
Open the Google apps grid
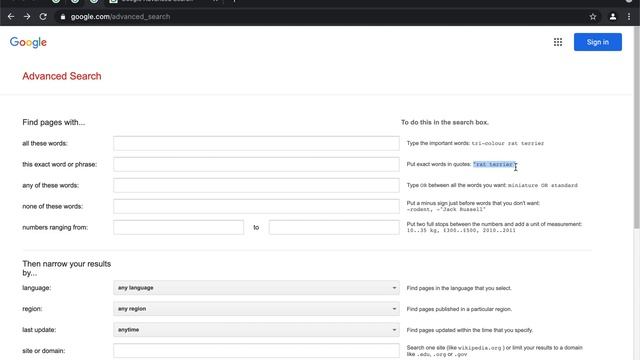click(x=558, y=42)
